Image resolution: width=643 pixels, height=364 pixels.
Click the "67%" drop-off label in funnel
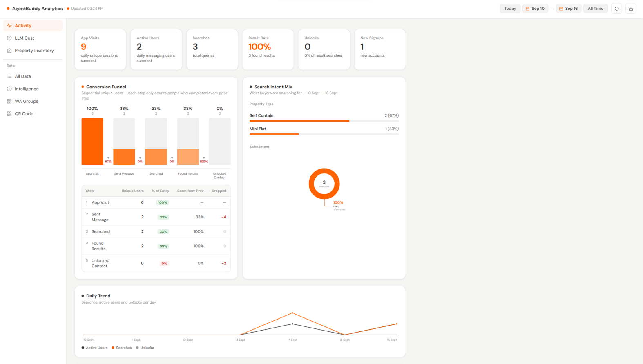pos(108,162)
